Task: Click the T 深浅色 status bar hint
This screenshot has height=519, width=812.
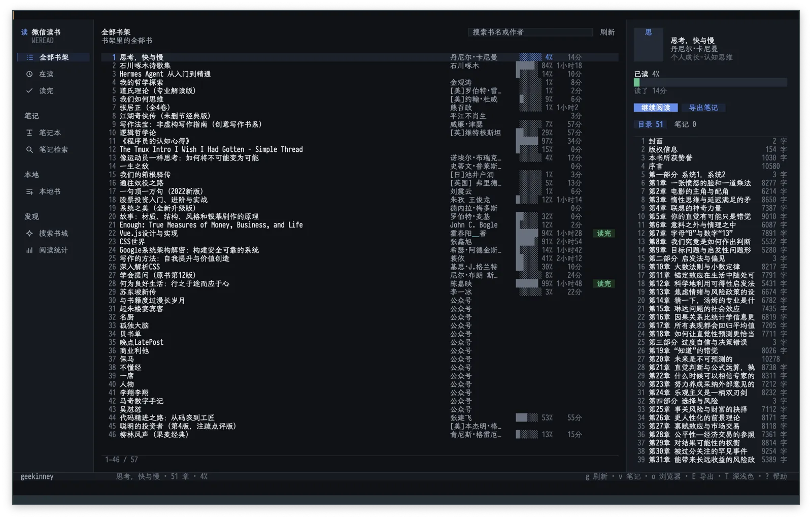Action: click(739, 476)
